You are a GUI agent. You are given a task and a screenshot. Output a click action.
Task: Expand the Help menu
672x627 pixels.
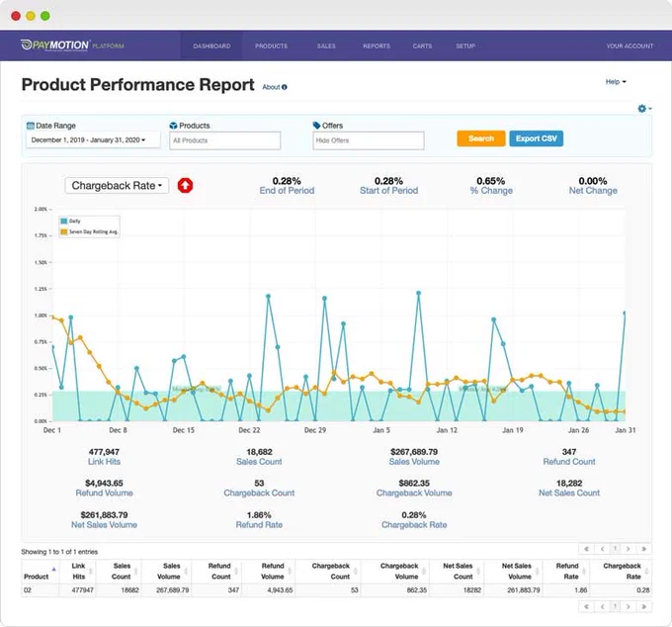click(616, 81)
